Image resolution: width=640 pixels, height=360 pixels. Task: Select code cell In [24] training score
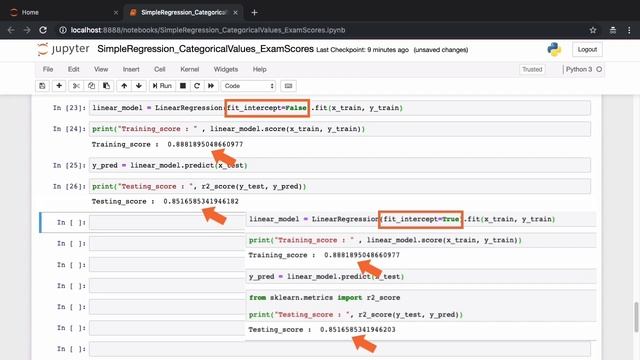coord(340,129)
